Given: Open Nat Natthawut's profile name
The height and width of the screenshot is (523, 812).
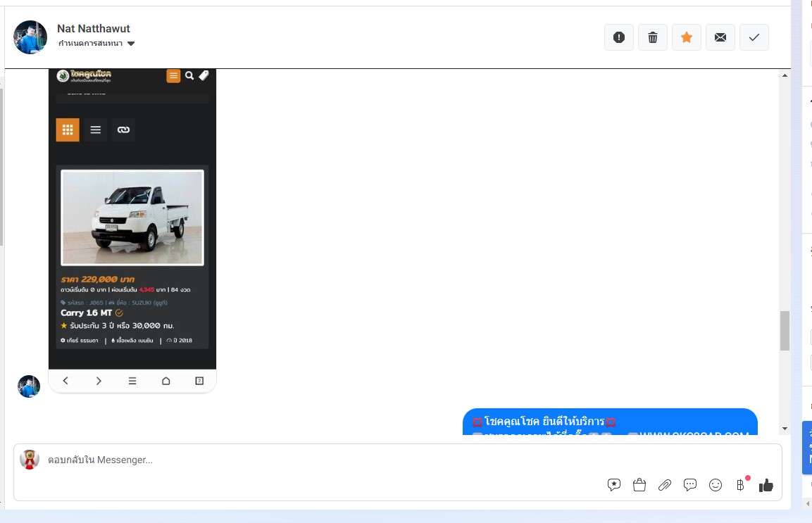Looking at the screenshot, I should pos(94,29).
